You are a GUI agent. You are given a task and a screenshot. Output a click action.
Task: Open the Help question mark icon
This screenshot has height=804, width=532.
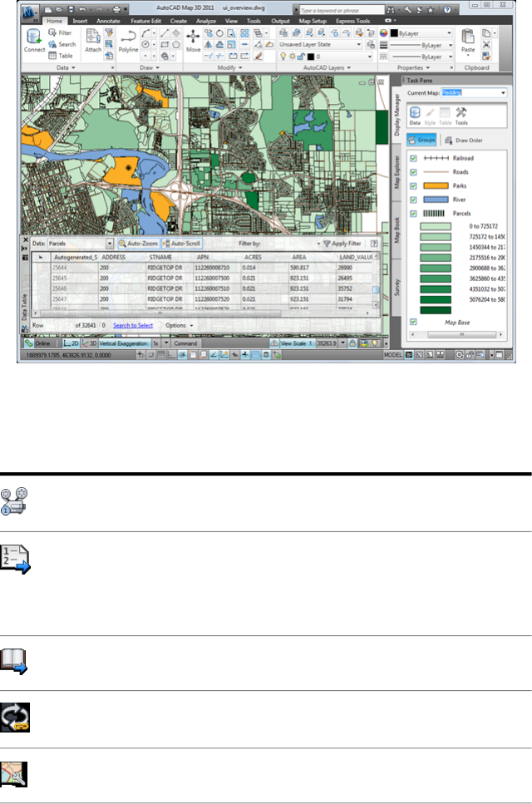[447, 10]
